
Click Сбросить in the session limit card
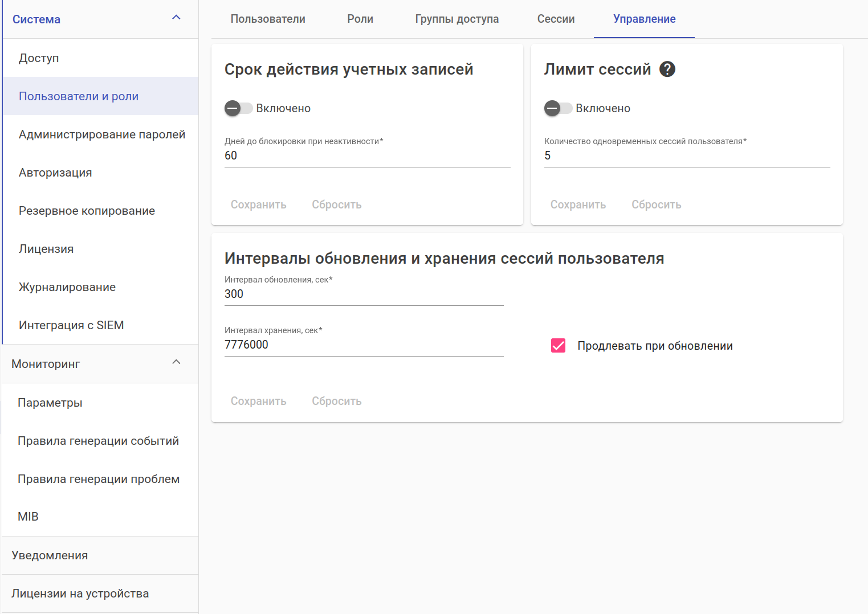pos(656,204)
